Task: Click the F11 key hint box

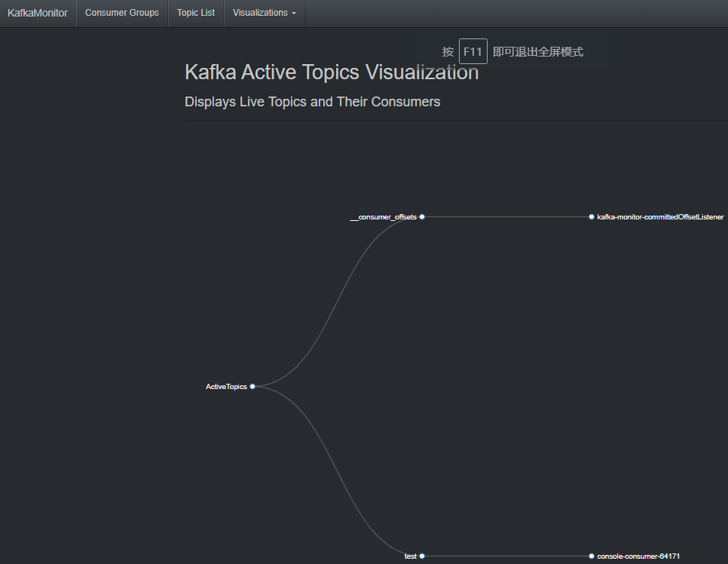Action: (473, 51)
